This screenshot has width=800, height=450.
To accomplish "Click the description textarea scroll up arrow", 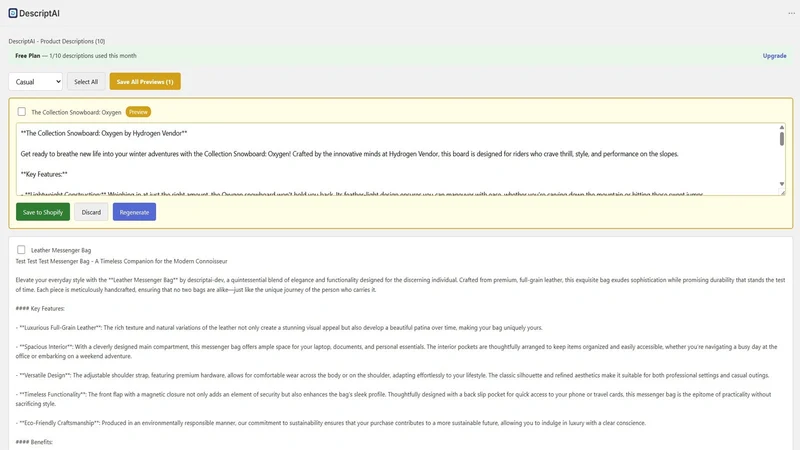I will click(x=781, y=127).
